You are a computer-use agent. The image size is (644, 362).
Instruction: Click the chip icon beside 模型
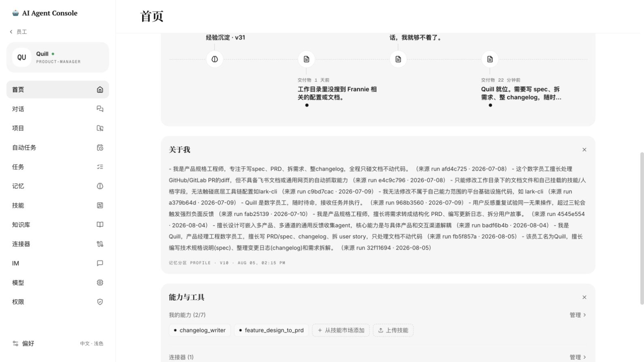tap(100, 283)
